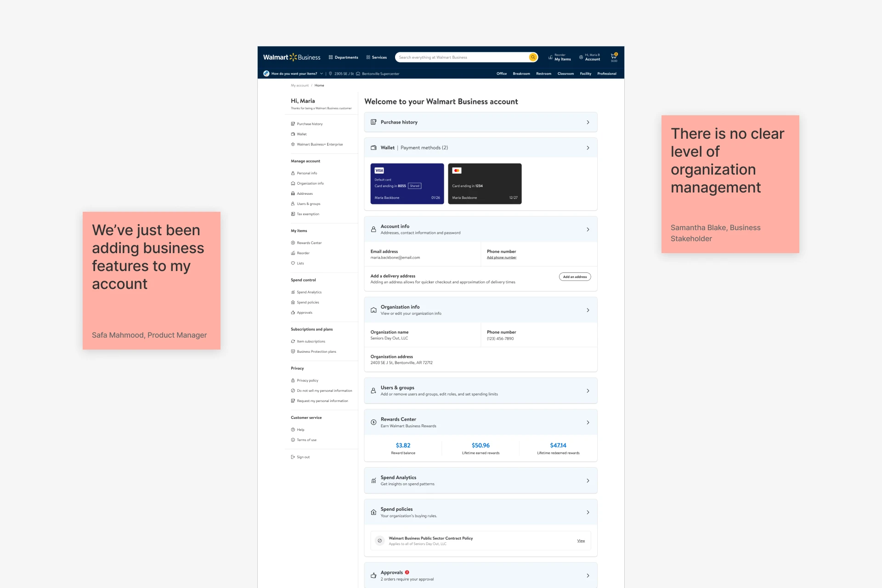Open the Departments grid icon

(x=331, y=57)
